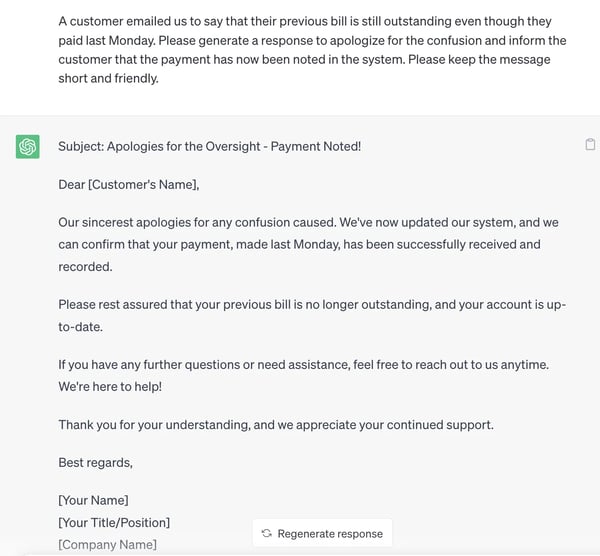The height and width of the screenshot is (556, 600).
Task: Click the Regenerate response button
Action: 322,533
